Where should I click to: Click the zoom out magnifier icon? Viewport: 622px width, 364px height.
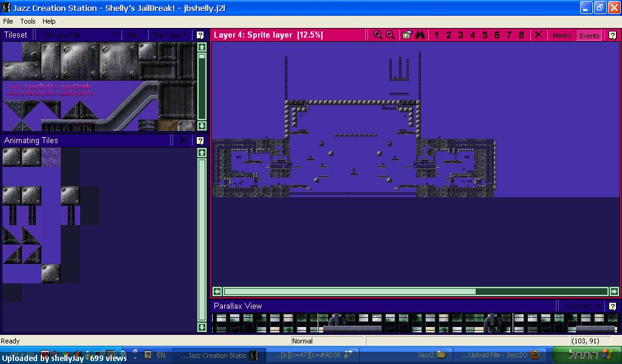coord(391,35)
